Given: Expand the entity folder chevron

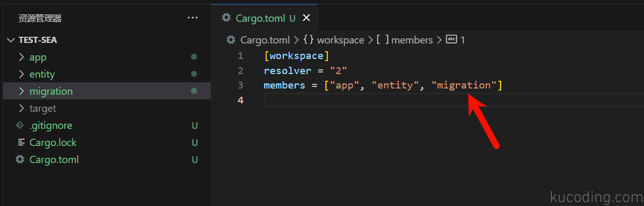Looking at the screenshot, I should 21,74.
